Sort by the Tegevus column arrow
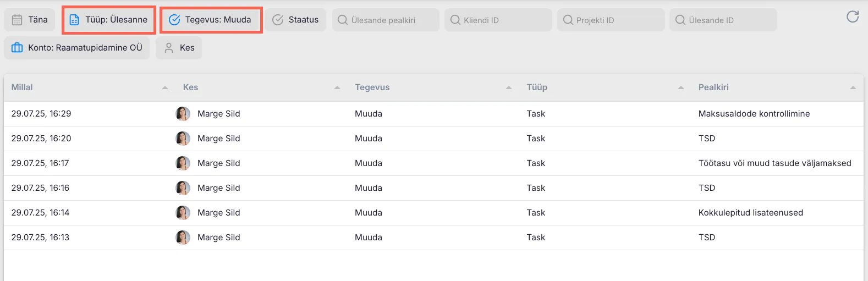 509,87
